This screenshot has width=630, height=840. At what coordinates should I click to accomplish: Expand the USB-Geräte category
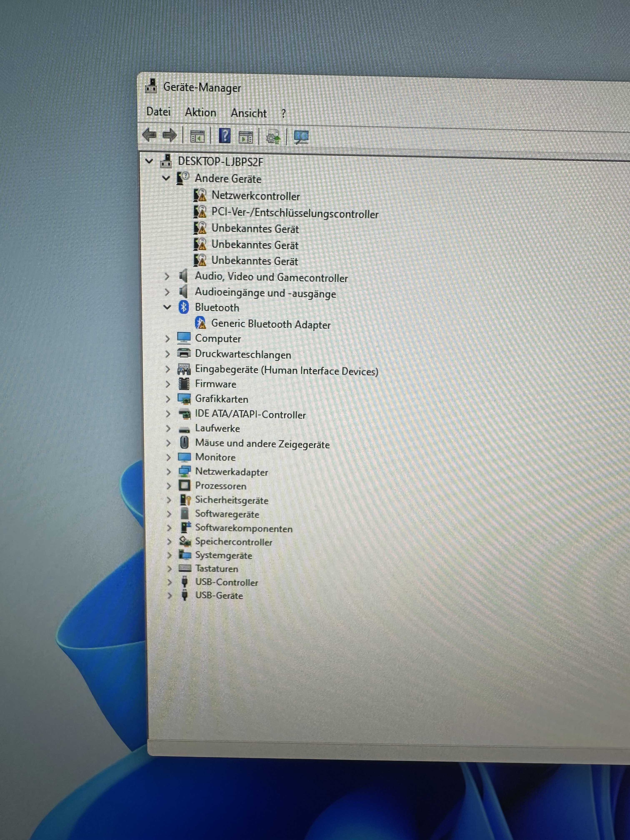tap(170, 595)
